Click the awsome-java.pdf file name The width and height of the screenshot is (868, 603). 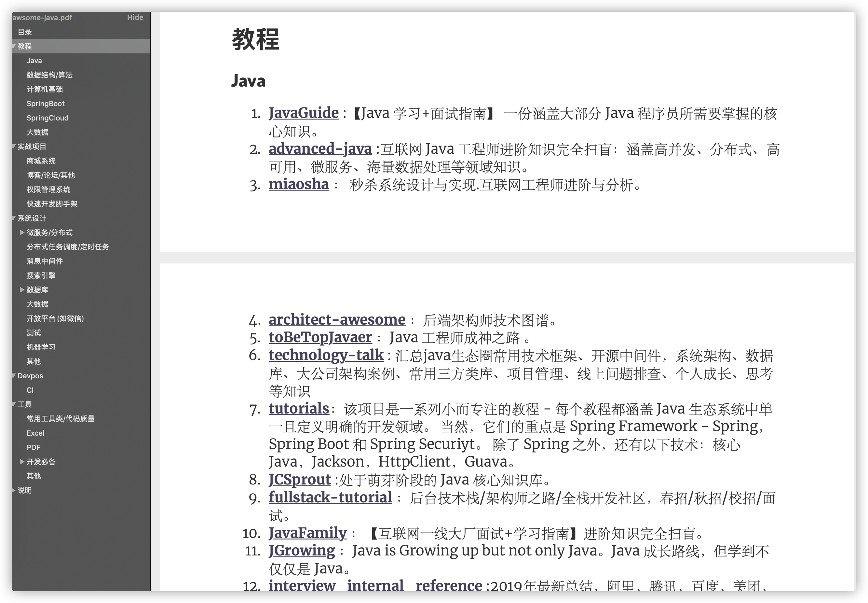coord(42,18)
